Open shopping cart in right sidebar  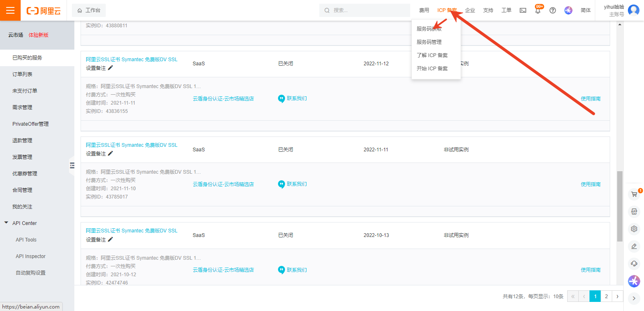coord(634,194)
